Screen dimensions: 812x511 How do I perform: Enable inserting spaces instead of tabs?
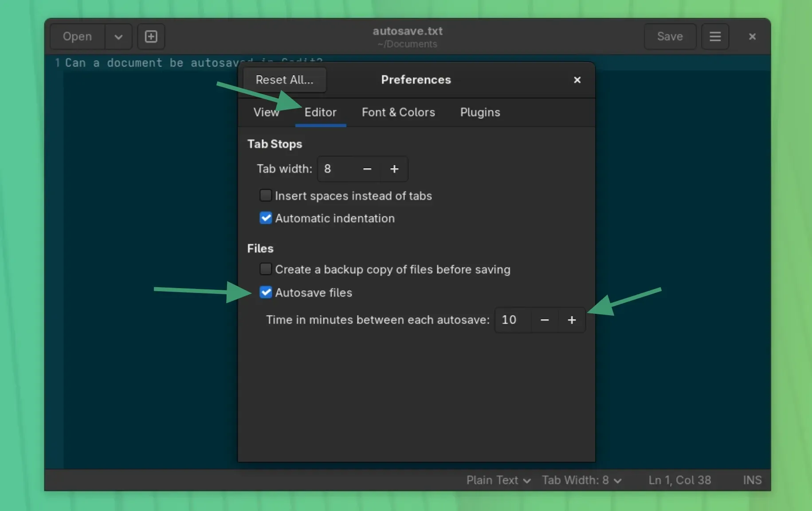coord(266,195)
